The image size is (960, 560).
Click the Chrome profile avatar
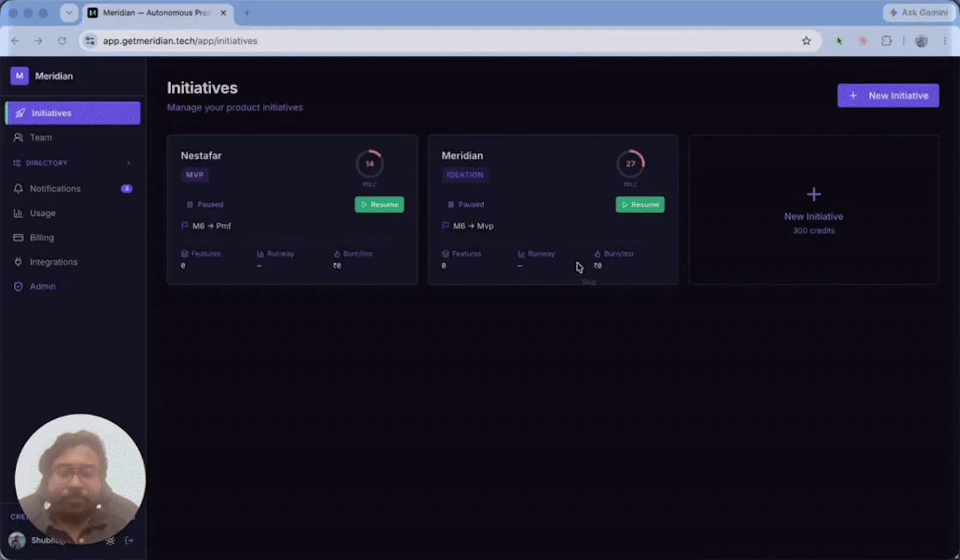point(922,41)
